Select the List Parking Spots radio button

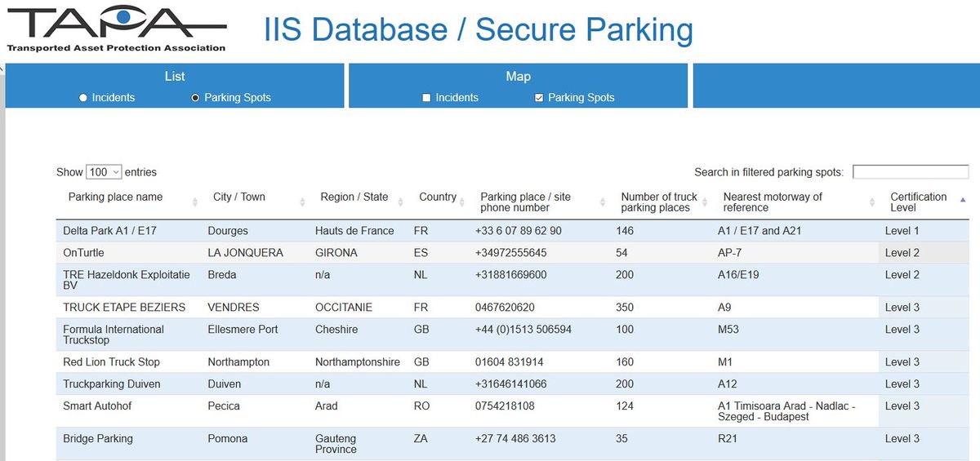pyautogui.click(x=195, y=98)
